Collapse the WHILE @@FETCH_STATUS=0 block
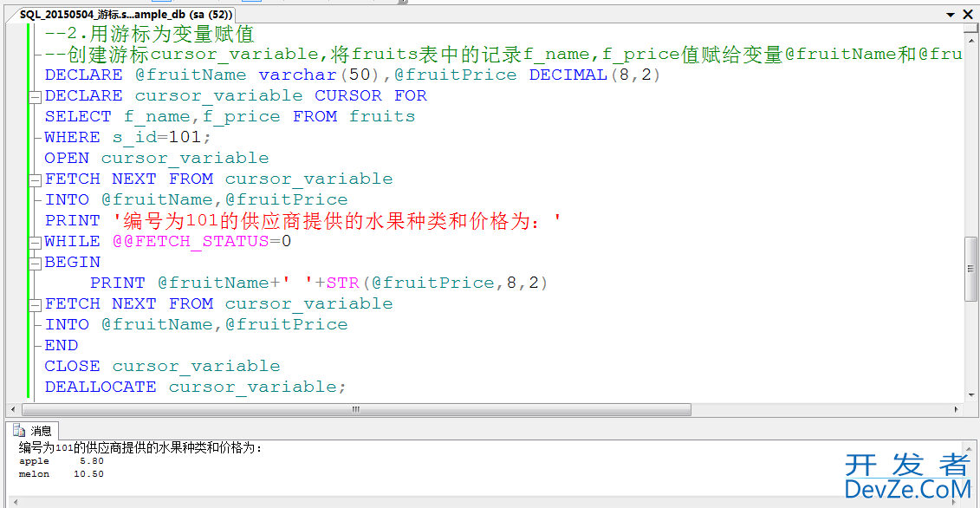 [x=35, y=242]
